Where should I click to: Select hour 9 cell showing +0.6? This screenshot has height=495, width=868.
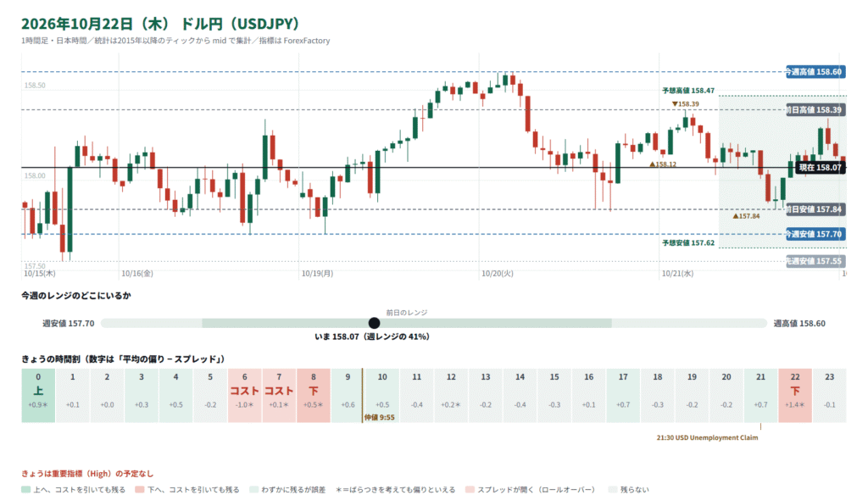348,395
